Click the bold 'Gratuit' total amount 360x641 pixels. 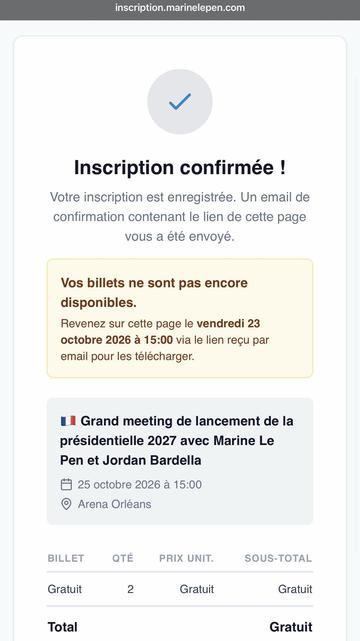291,627
